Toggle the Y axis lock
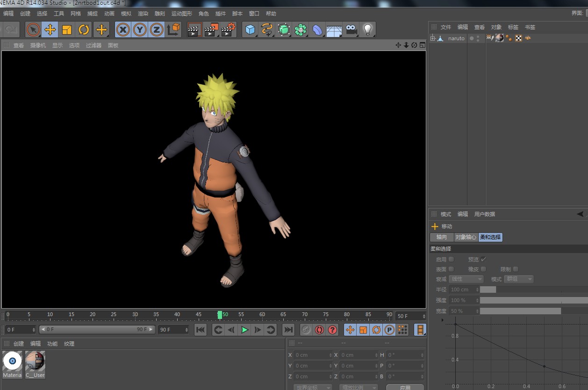Image resolution: width=588 pixels, height=390 pixels. coord(140,30)
